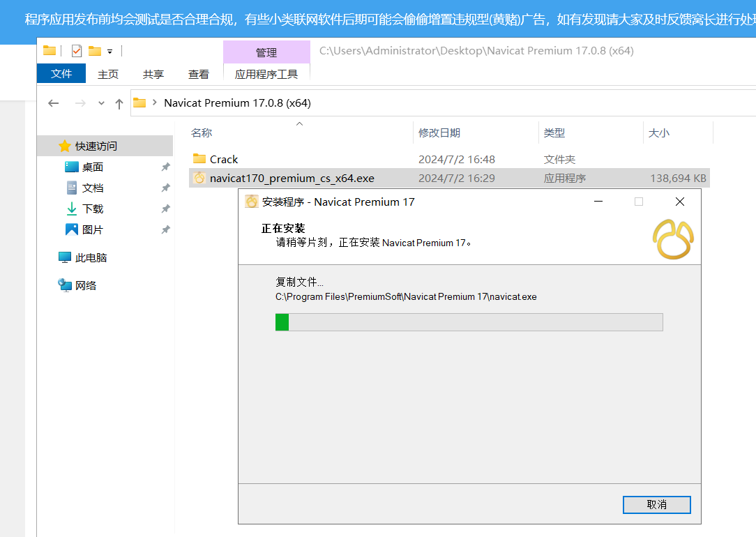Open 桌面 in quick access
This screenshot has width=756, height=537.
coord(93,167)
